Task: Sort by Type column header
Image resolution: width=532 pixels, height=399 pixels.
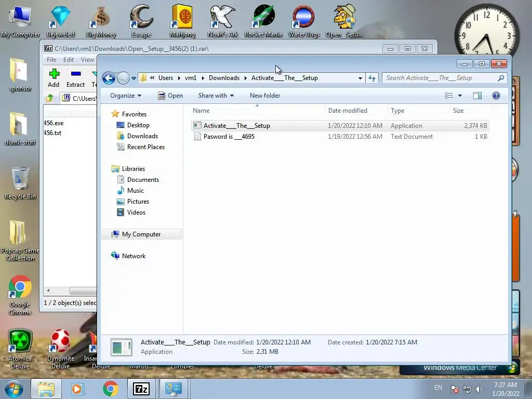Action: [x=418, y=111]
